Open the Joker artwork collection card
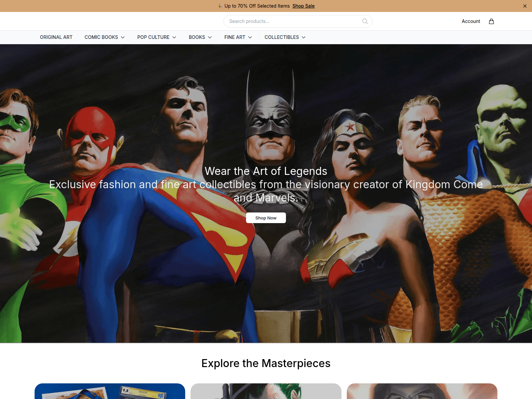 pos(266,391)
